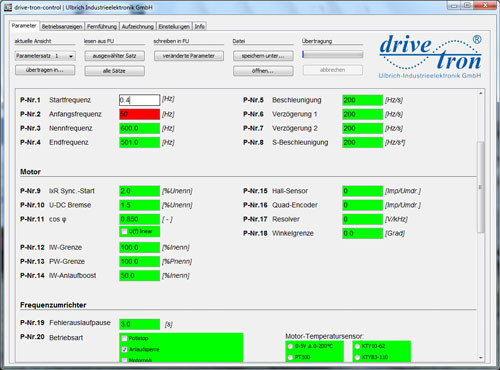Click the IW-Grenze value field
This screenshot has height=370, width=500.
click(x=139, y=247)
